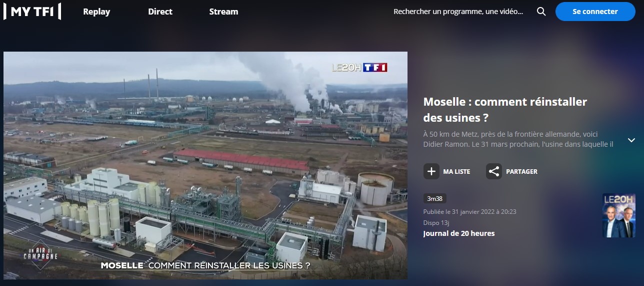Open the Direct menu
Screen dimensions: 644x286
coord(160,12)
